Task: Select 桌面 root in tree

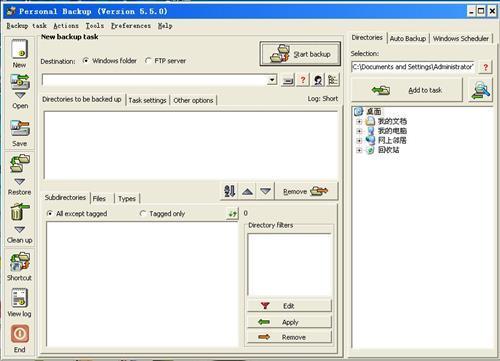Action: [x=374, y=111]
